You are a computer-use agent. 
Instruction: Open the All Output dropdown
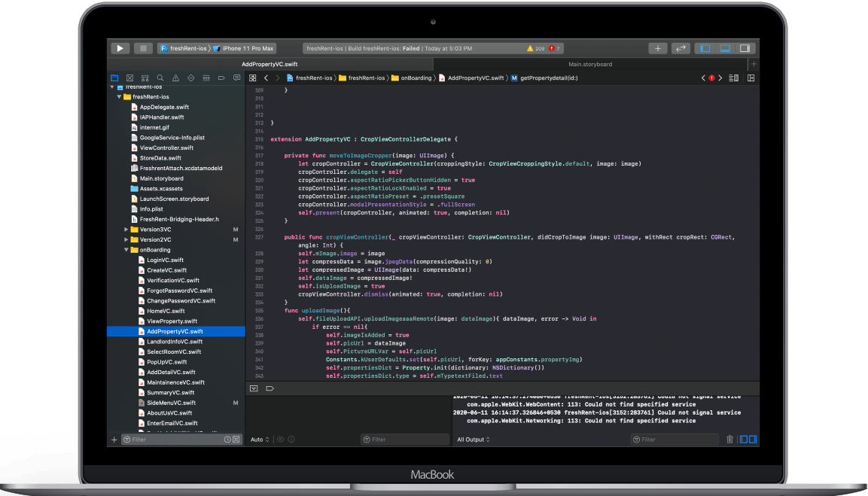pos(474,440)
